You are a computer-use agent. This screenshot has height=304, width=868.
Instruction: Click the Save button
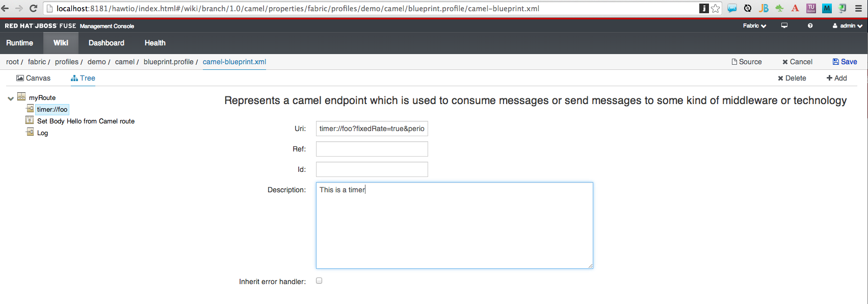pos(845,62)
